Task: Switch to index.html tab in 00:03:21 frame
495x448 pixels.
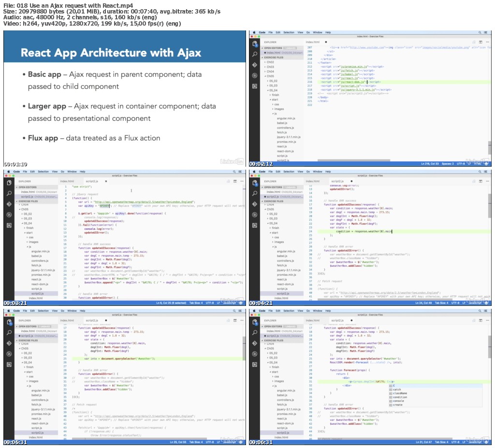Action: click(x=67, y=181)
